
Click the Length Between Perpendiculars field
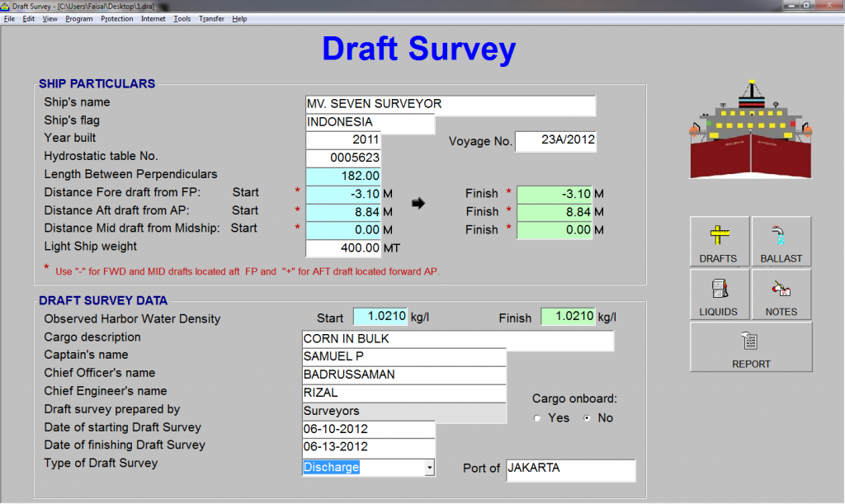(343, 176)
